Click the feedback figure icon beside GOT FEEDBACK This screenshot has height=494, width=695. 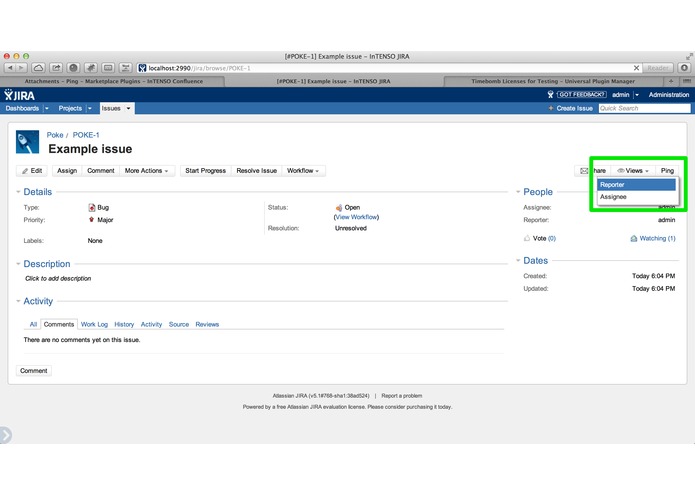point(550,94)
